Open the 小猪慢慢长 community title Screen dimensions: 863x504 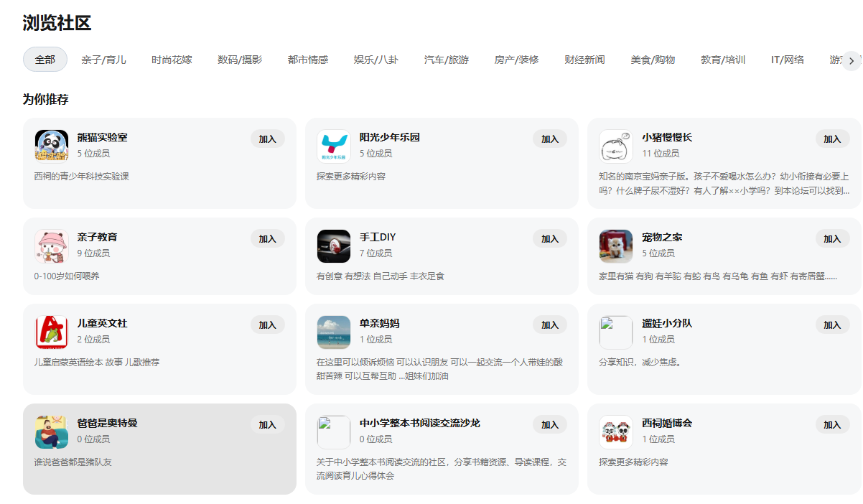point(667,137)
